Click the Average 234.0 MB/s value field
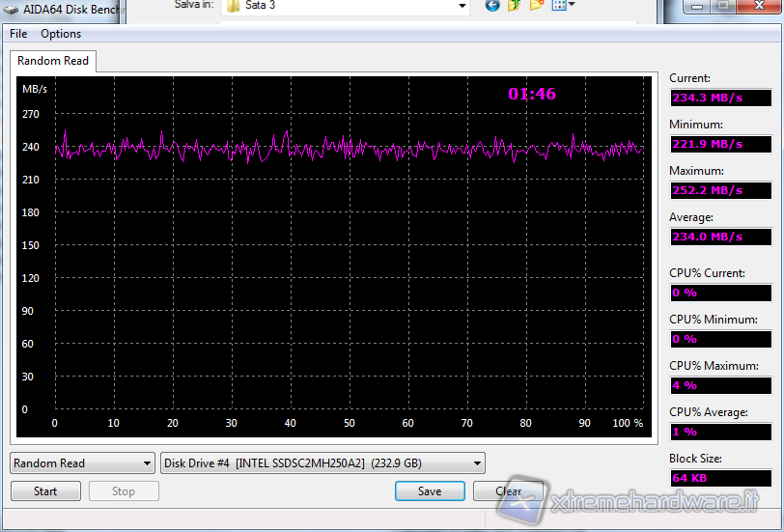The height and width of the screenshot is (532, 784). tap(720, 237)
